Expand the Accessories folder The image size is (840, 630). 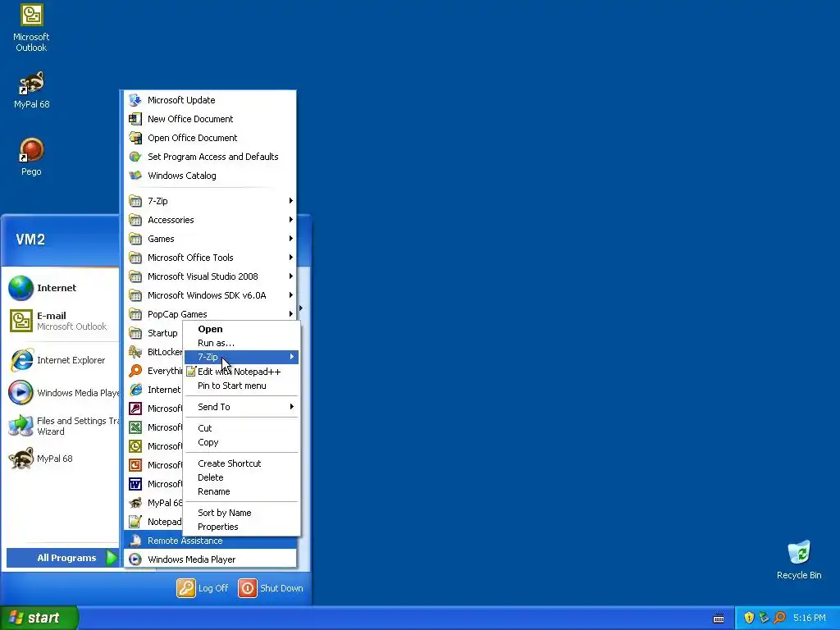coord(210,220)
